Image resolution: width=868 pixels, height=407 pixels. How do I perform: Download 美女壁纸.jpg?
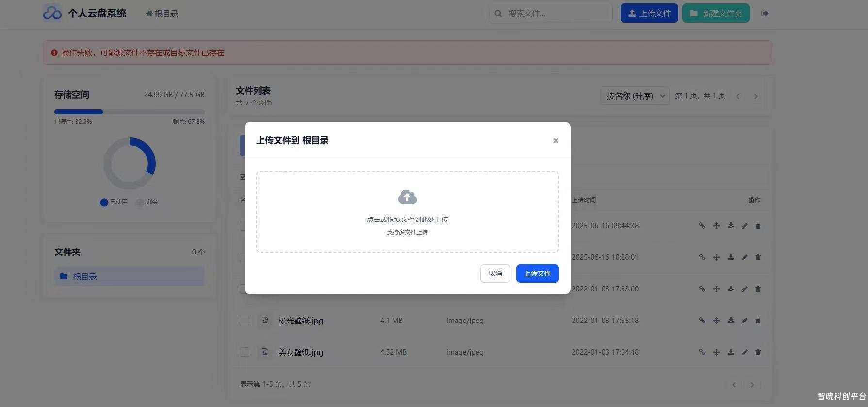pos(731,352)
